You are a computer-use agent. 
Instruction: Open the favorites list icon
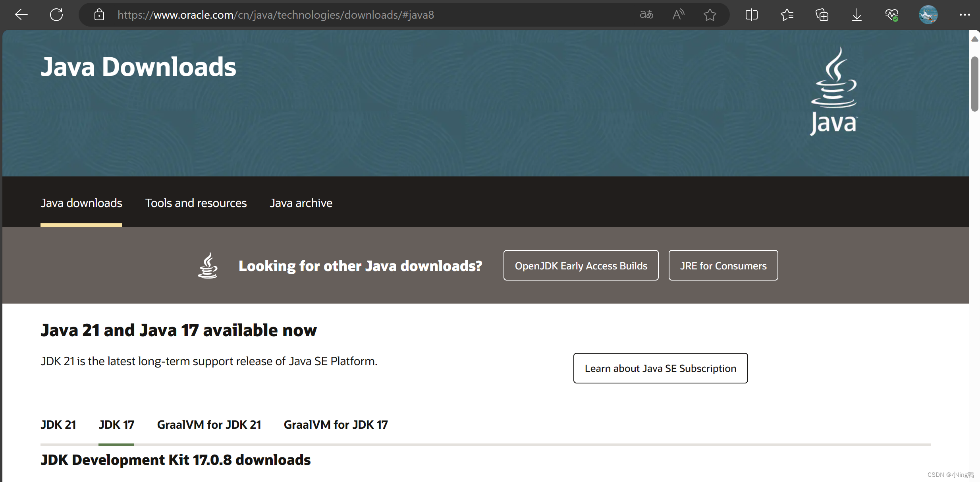coord(787,15)
